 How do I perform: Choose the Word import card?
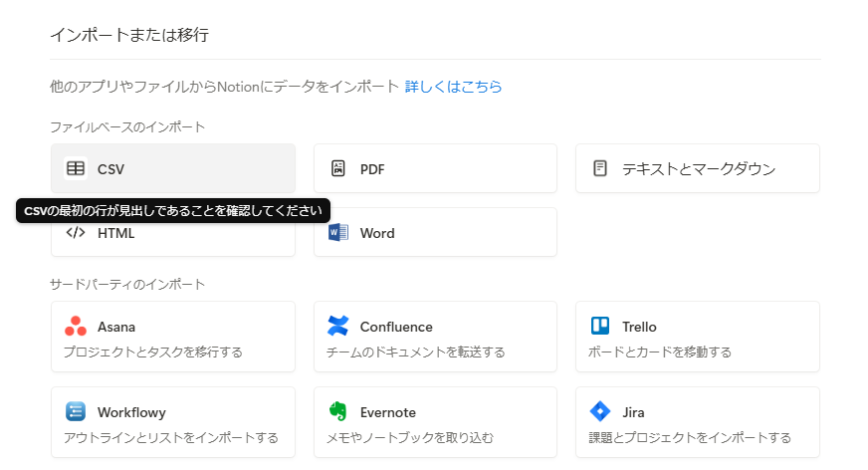[436, 232]
